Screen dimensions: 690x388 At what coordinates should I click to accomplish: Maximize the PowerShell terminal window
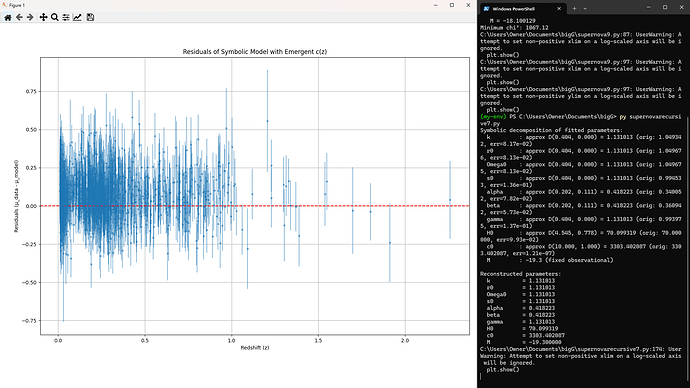pos(665,7)
